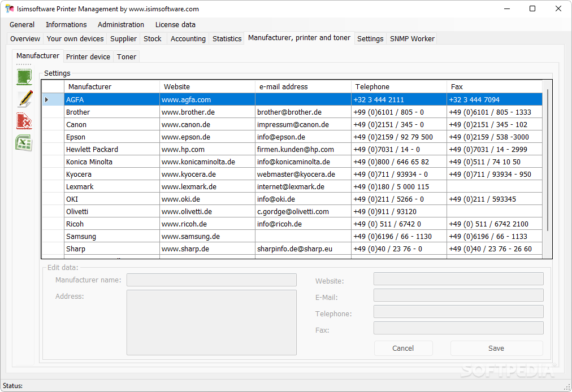This screenshot has width=572, height=392.
Task: Switch to the Overview tab
Action: coord(25,38)
